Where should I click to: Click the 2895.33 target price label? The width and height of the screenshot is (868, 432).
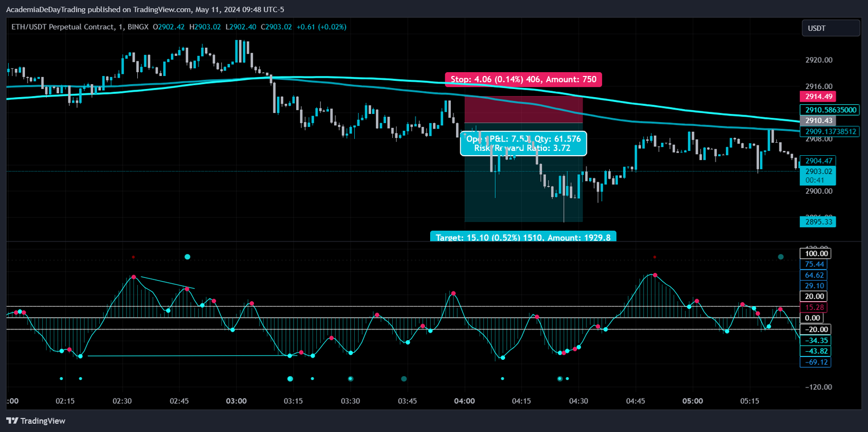818,222
